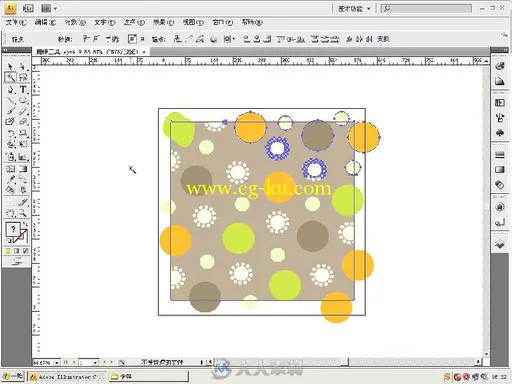Open the View menu
The width and height of the screenshot is (512, 384).
193,22
